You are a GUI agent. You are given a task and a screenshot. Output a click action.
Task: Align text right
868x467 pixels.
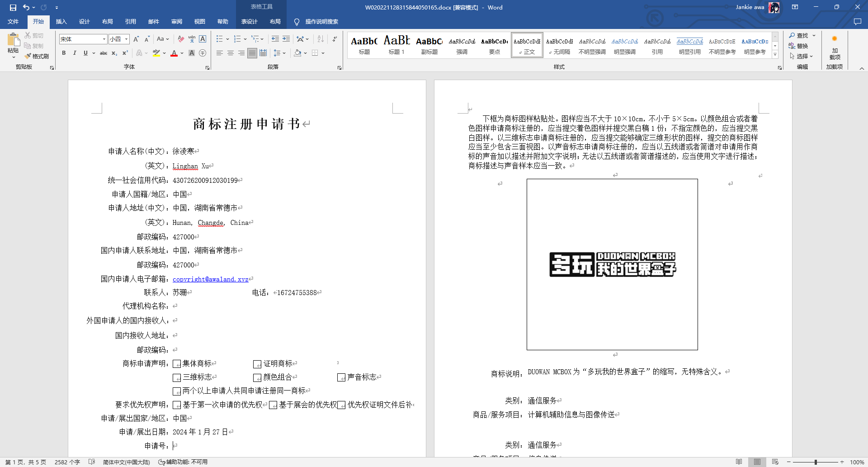241,53
